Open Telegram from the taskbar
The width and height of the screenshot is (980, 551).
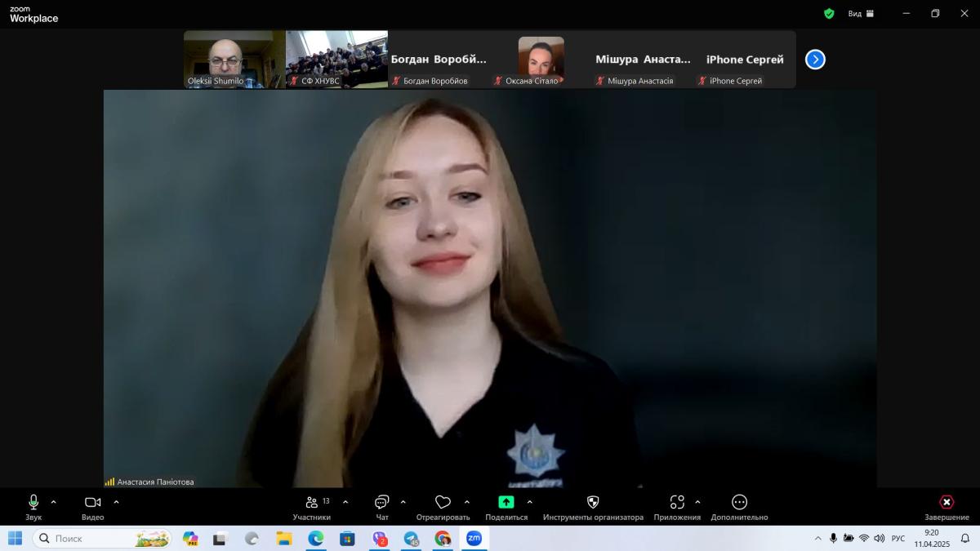click(411, 539)
